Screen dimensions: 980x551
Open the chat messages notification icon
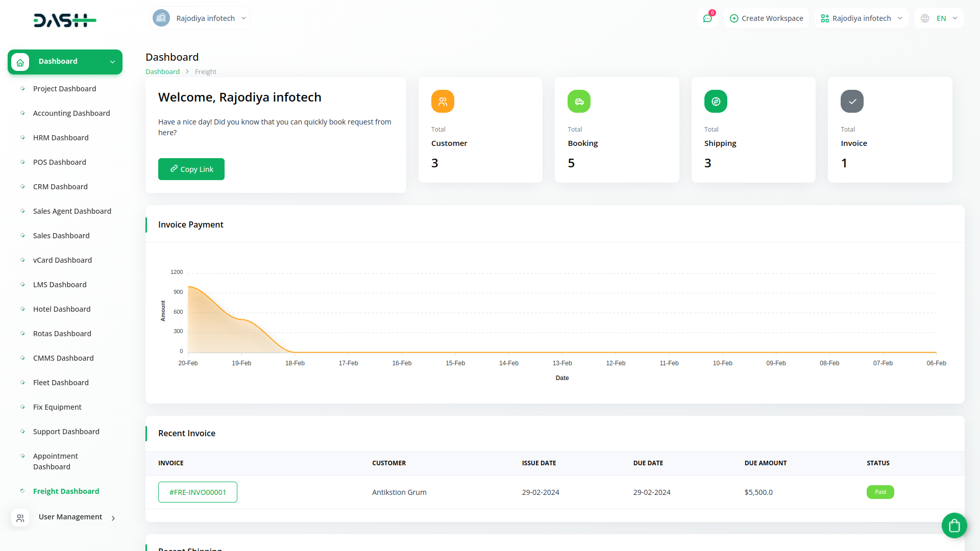pos(707,18)
